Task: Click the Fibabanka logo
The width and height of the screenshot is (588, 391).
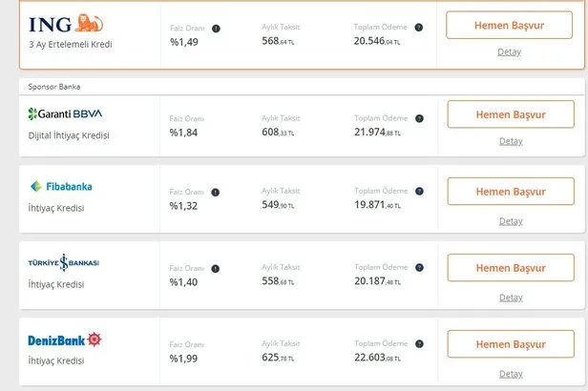Action: click(x=61, y=187)
